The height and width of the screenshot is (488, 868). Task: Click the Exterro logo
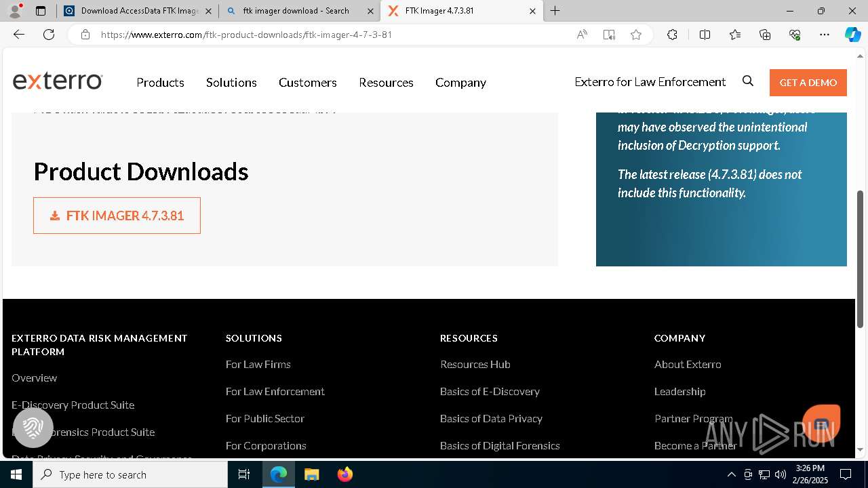pyautogui.click(x=58, y=81)
